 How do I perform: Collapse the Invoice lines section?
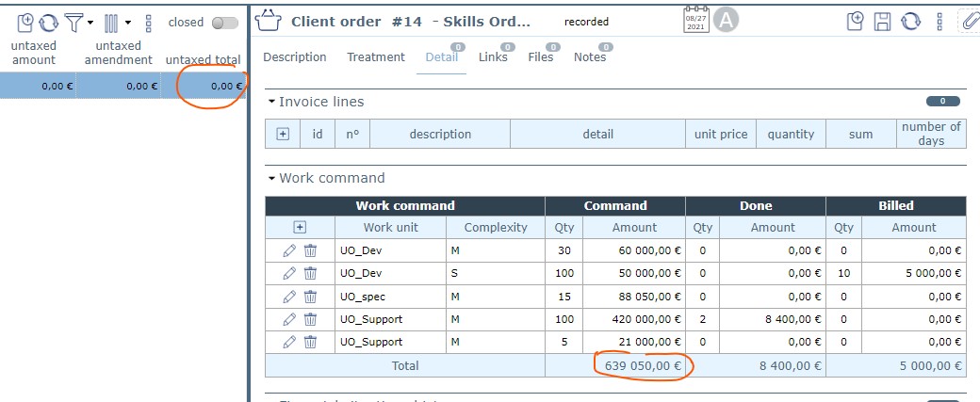pos(272,102)
